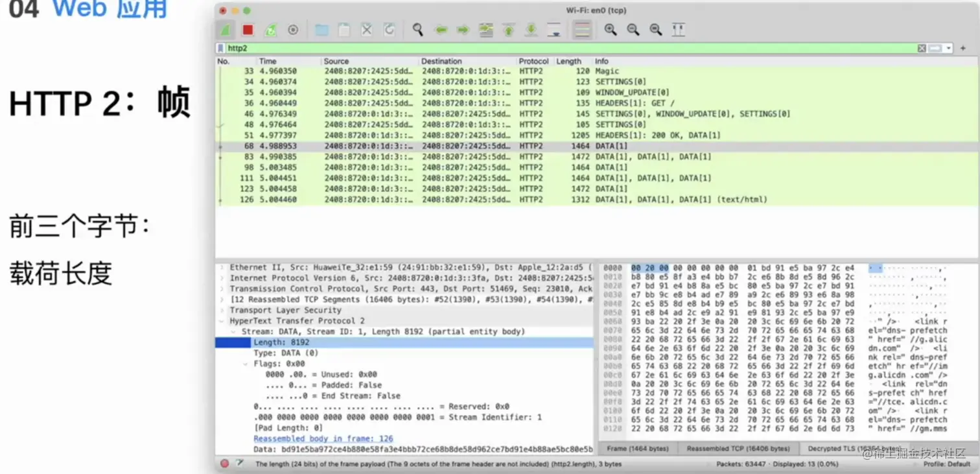Expand Transport Layer Security node
Image resolution: width=980 pixels, height=474 pixels.
(x=222, y=310)
